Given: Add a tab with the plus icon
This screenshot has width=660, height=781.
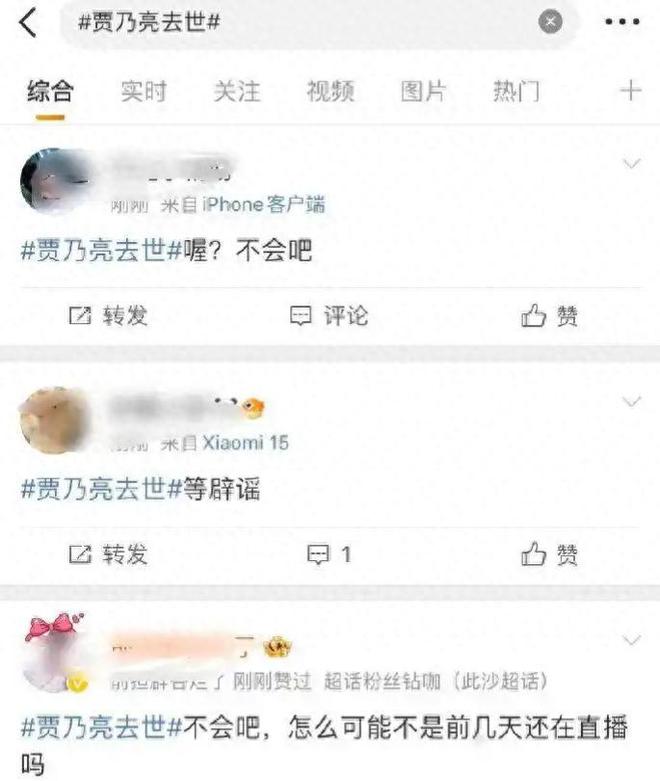Looking at the screenshot, I should click(x=631, y=91).
